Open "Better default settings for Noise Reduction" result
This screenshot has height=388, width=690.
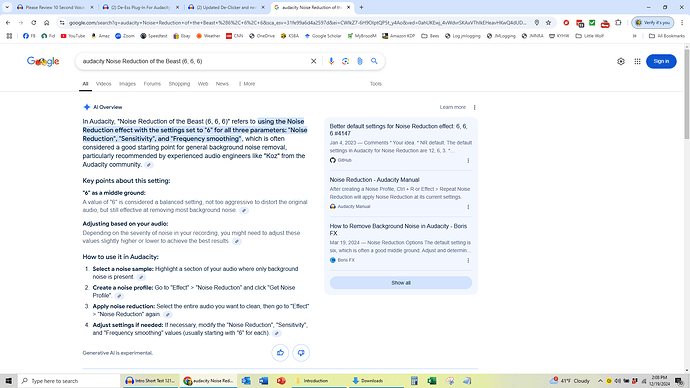[399, 130]
